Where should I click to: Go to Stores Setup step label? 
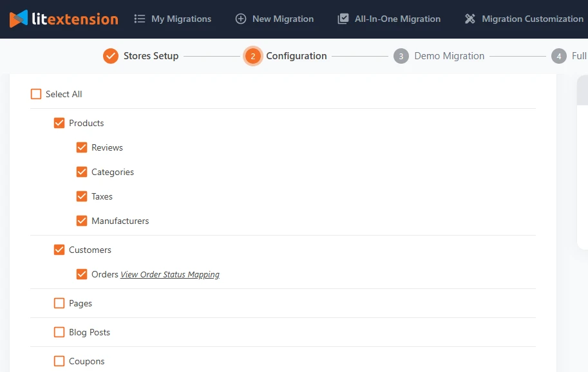151,56
